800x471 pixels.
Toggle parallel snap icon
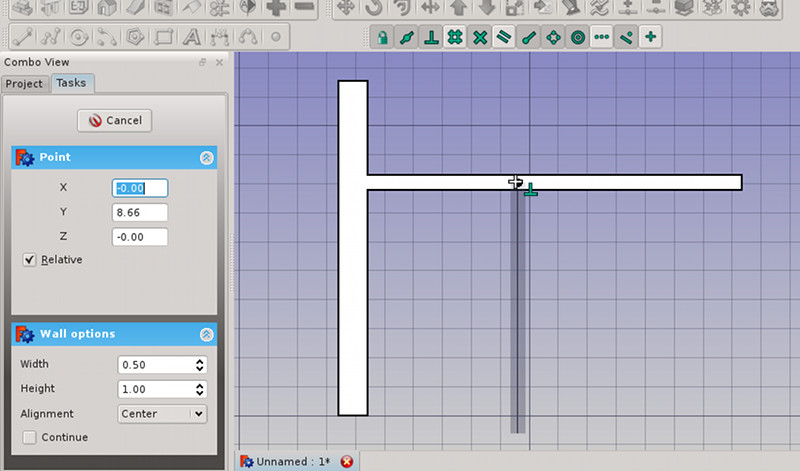504,37
